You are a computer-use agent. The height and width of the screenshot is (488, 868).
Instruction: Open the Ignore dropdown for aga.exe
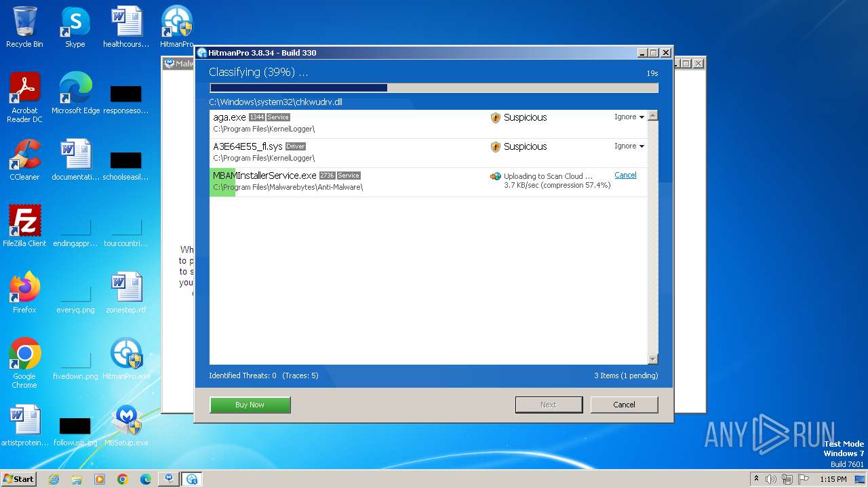(629, 117)
